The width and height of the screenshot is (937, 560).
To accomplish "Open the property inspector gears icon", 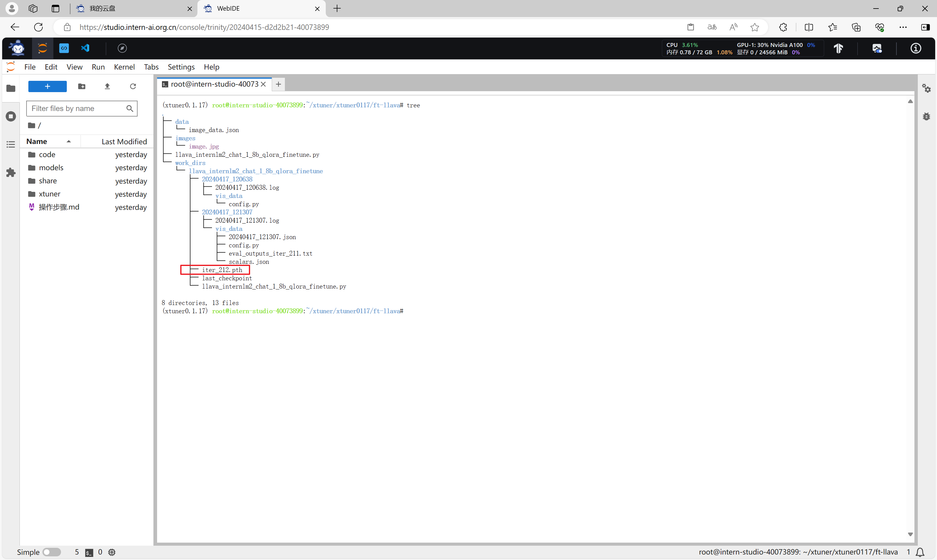I will pyautogui.click(x=926, y=88).
